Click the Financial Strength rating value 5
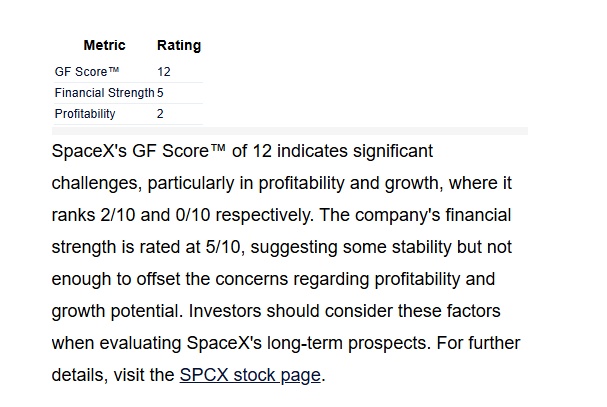The image size is (607, 407). [x=160, y=93]
